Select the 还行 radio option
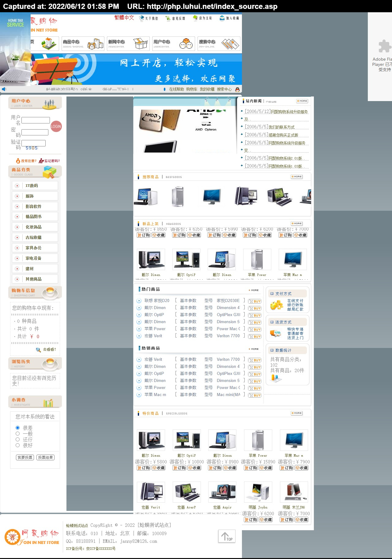 [x=17, y=439]
